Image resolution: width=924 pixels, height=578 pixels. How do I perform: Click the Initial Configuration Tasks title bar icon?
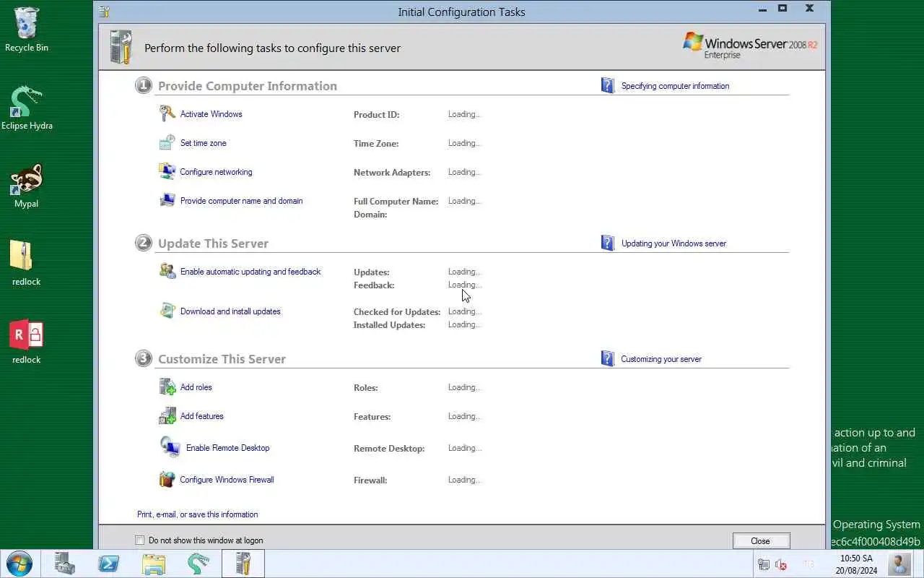tap(105, 12)
